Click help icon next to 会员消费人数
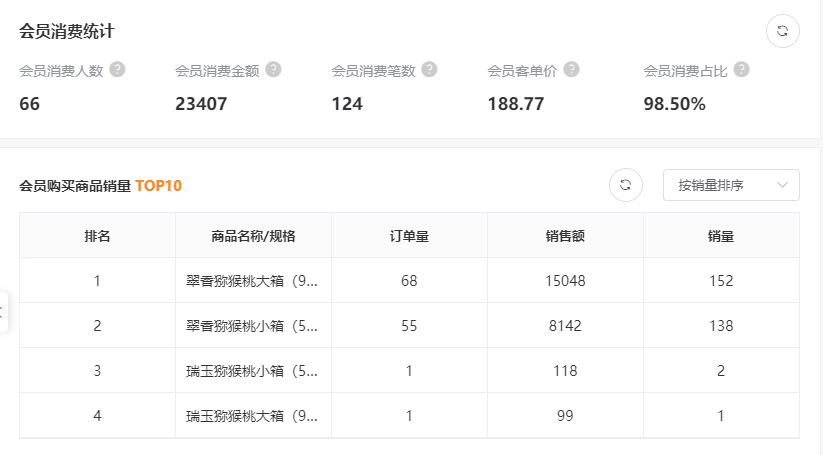 (117, 70)
